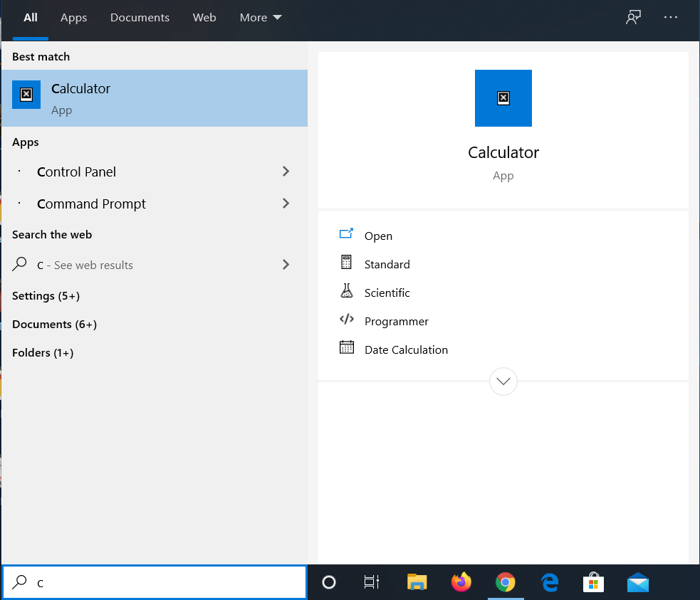Screen dimensions: 700x600
Task: Click the search box magnifier icon
Action: (19, 582)
